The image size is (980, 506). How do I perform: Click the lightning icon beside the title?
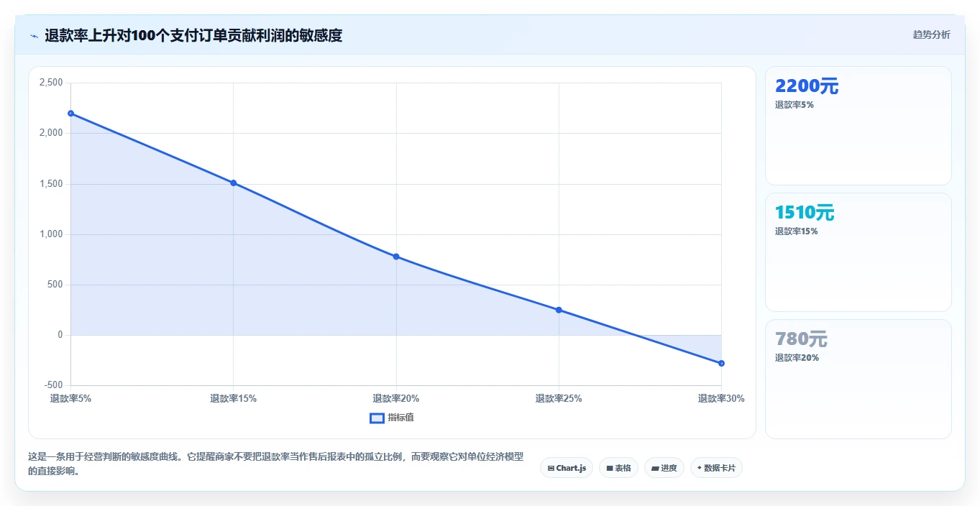coord(34,35)
